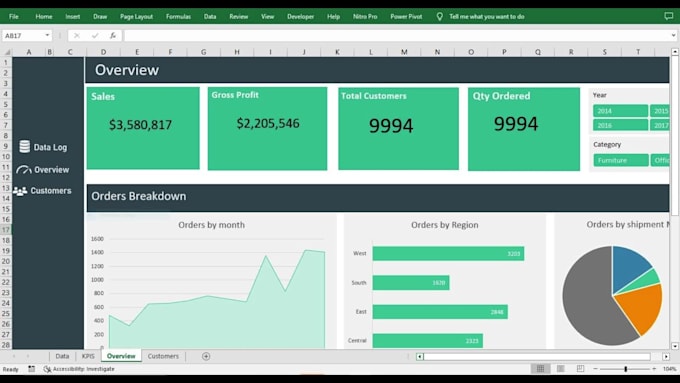The width and height of the screenshot is (680, 383).
Task: Open the Power Pivot ribbon tab
Action: click(x=406, y=16)
